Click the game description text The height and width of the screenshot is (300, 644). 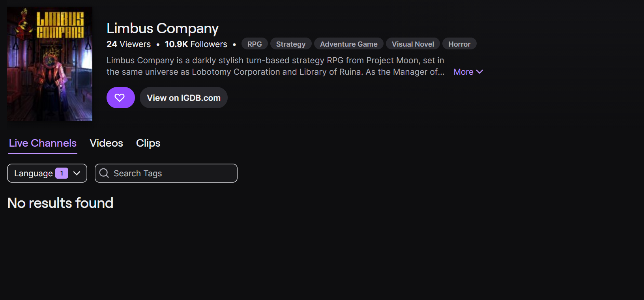pyautogui.click(x=275, y=66)
